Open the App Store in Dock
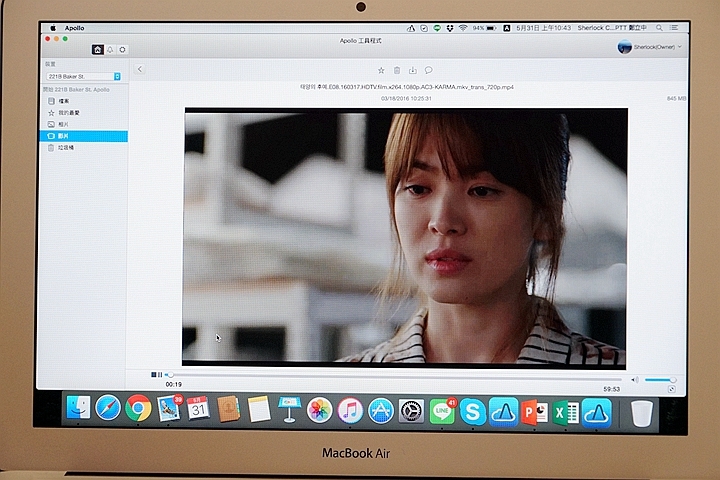 (x=381, y=411)
